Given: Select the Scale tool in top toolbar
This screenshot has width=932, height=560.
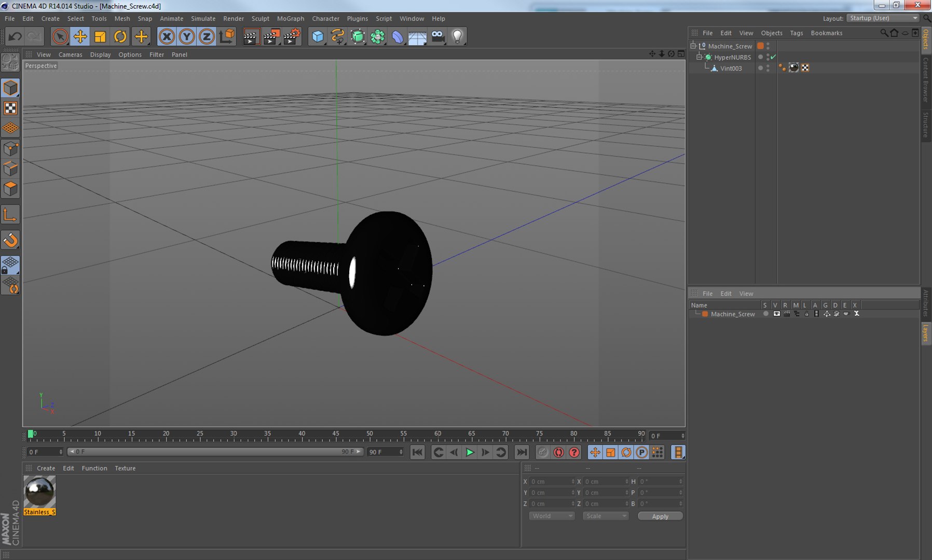Looking at the screenshot, I should coord(100,36).
